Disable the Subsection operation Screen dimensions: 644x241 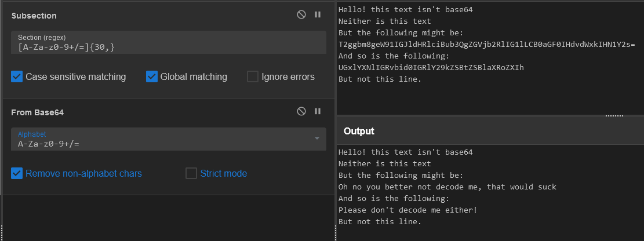301,15
